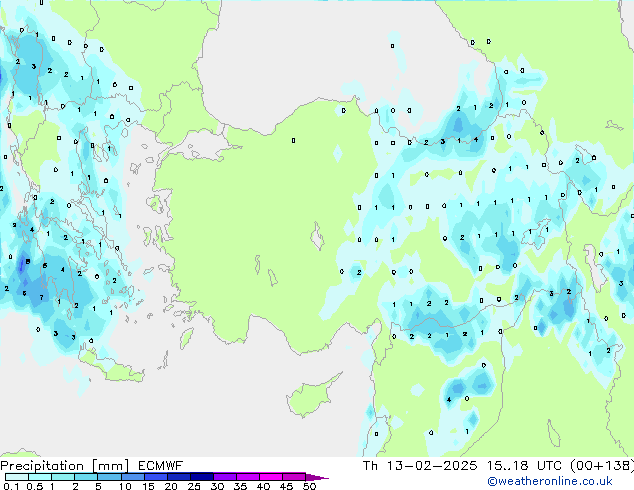Screen dimensions: 634x490
Task: Click the 20 mm legend color box
Action: [178, 477]
